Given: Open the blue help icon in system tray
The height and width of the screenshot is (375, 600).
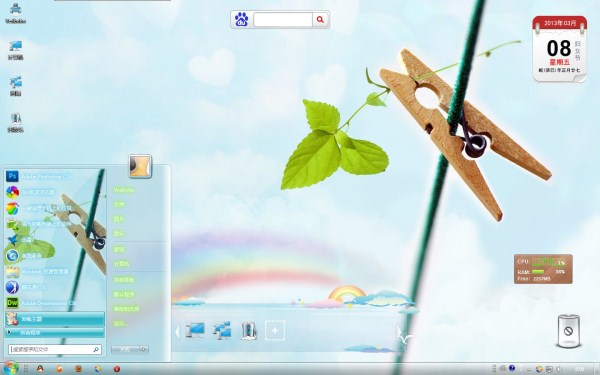Looking at the screenshot, I should coord(512,368).
